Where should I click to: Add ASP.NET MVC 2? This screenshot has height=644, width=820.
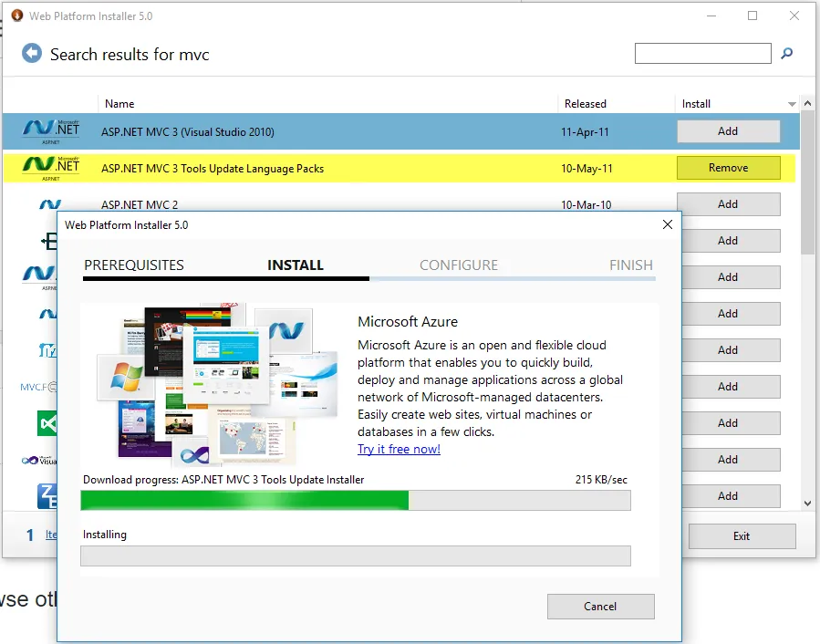pos(728,204)
